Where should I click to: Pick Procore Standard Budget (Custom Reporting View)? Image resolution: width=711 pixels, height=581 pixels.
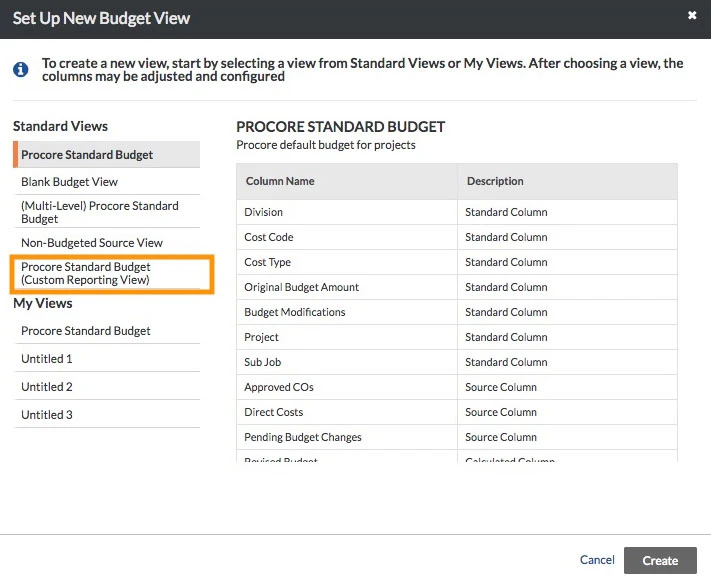coord(112,273)
